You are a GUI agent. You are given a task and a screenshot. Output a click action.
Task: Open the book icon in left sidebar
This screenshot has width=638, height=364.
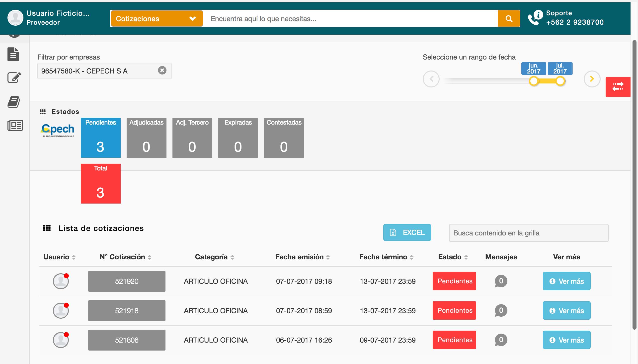click(x=14, y=102)
